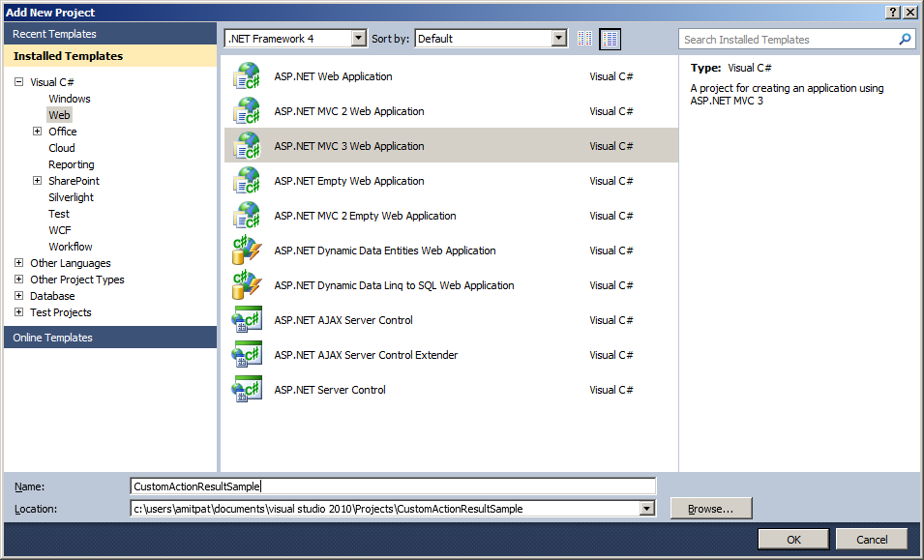Expand the Other Project Types node
Viewport: 924px width, 560px height.
coord(18,280)
